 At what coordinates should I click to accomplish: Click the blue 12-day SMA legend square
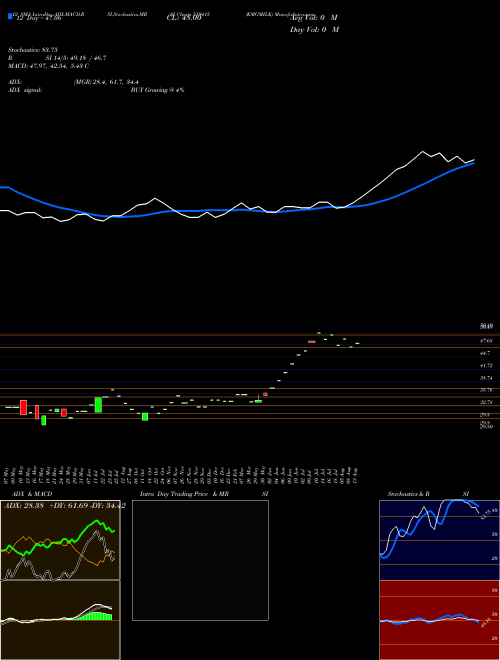pos(10,17)
